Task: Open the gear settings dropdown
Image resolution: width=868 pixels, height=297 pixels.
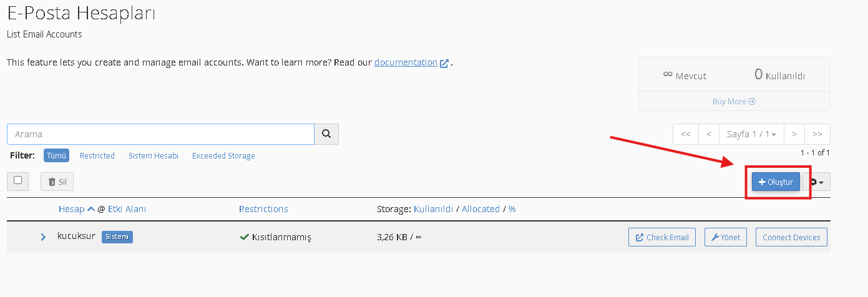Action: coord(816,182)
